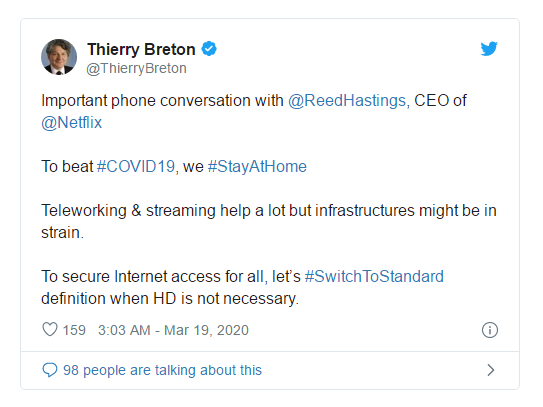The image size is (543, 407).
Task: Click the 159 likes count
Action: click(x=74, y=330)
